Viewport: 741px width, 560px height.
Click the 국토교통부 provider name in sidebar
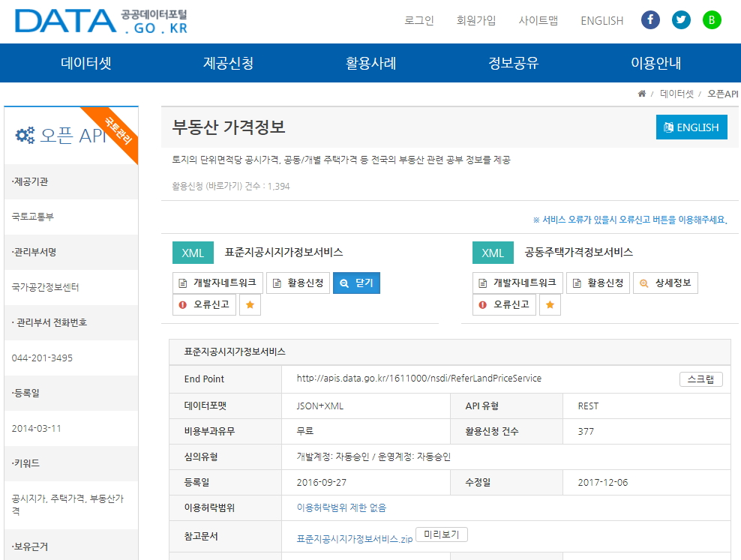coord(32,217)
